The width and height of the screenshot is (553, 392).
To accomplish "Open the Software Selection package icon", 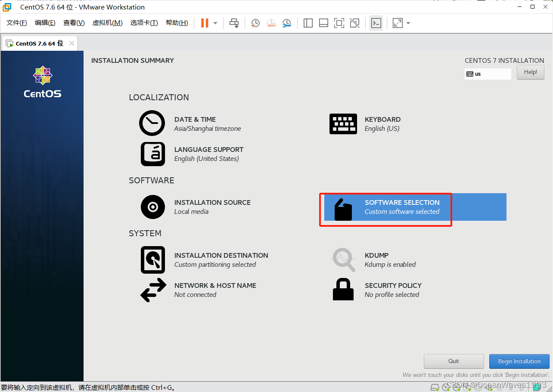I will tap(343, 210).
